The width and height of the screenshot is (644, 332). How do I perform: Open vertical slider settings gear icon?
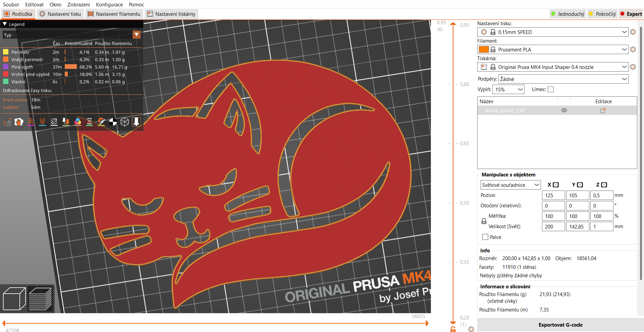point(471,329)
